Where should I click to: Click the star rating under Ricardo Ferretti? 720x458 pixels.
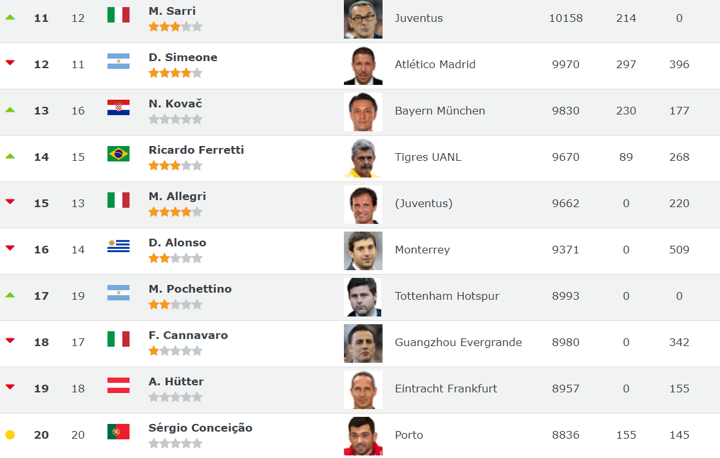[x=175, y=166]
